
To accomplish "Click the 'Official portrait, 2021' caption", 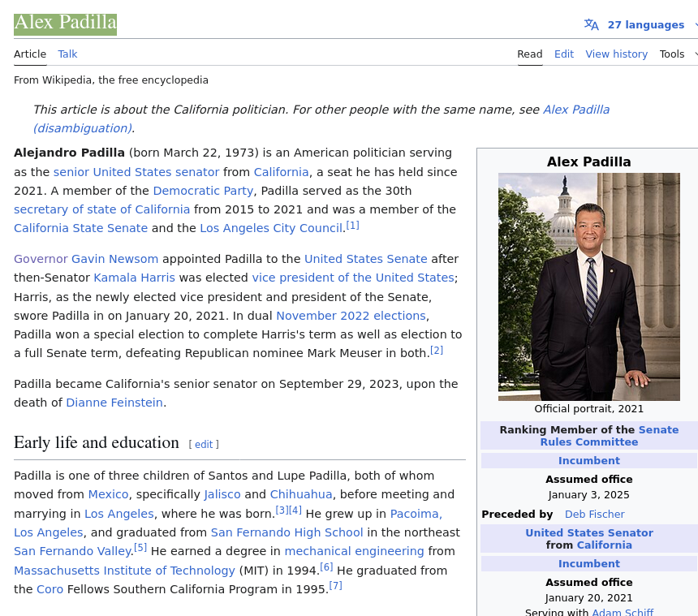I will click(x=589, y=408).
